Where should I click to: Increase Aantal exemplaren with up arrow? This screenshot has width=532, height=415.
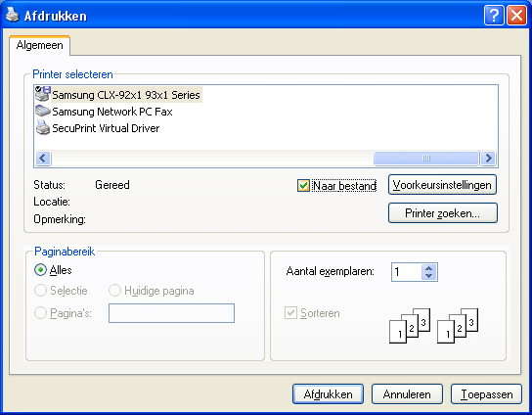(x=429, y=268)
